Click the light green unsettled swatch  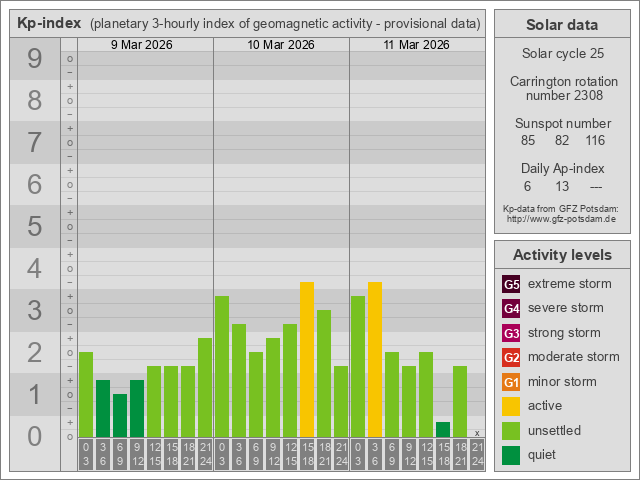[511, 431]
